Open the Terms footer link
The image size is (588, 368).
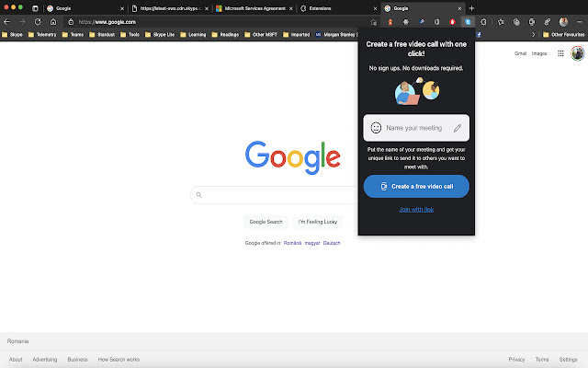tap(542, 360)
